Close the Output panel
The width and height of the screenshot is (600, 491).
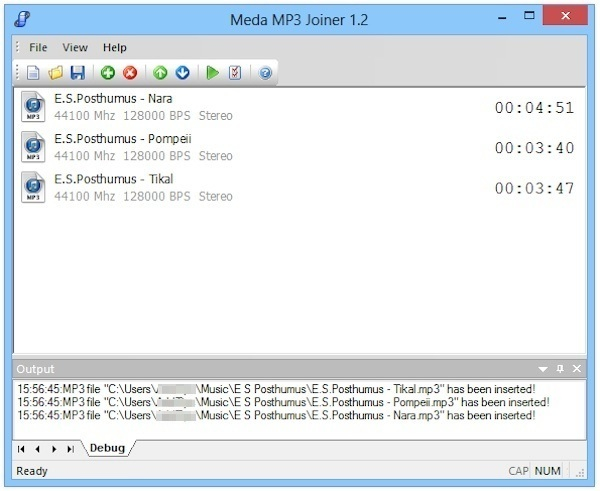577,369
